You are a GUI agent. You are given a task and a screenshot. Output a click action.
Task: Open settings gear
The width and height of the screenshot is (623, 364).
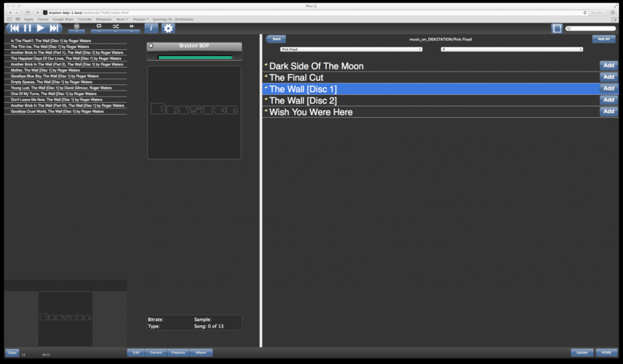pyautogui.click(x=168, y=28)
